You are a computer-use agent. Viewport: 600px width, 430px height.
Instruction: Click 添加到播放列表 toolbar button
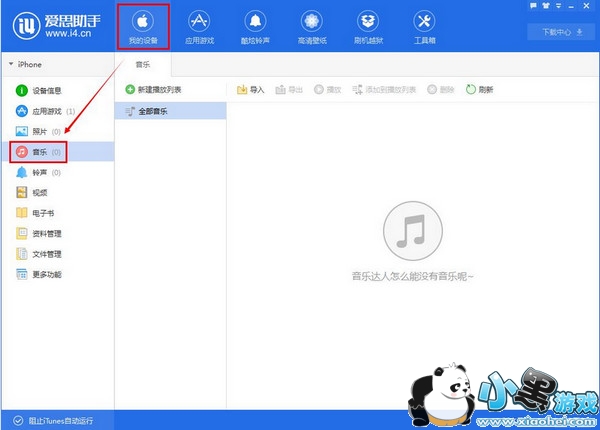tap(384, 90)
